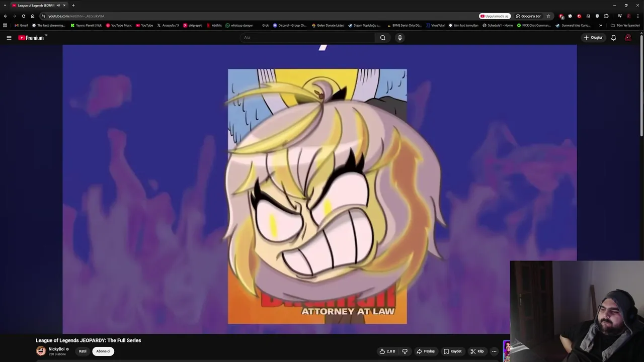
Task: Open the Chrome profile avatar
Action: [x=628, y=16]
